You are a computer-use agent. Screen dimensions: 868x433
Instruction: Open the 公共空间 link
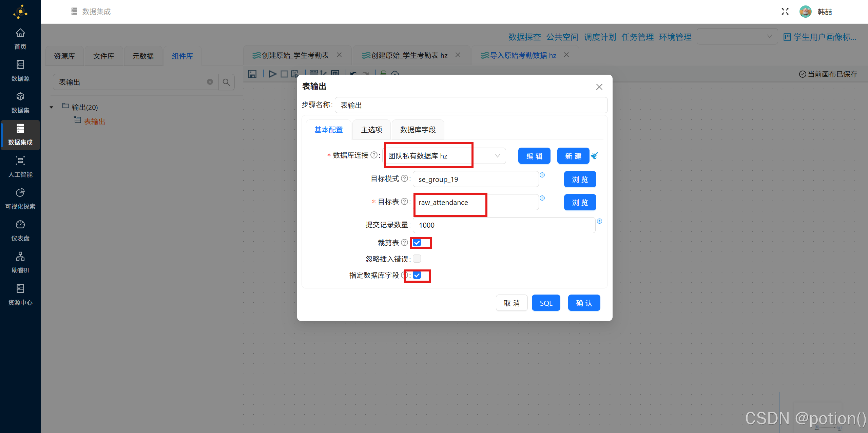point(562,37)
